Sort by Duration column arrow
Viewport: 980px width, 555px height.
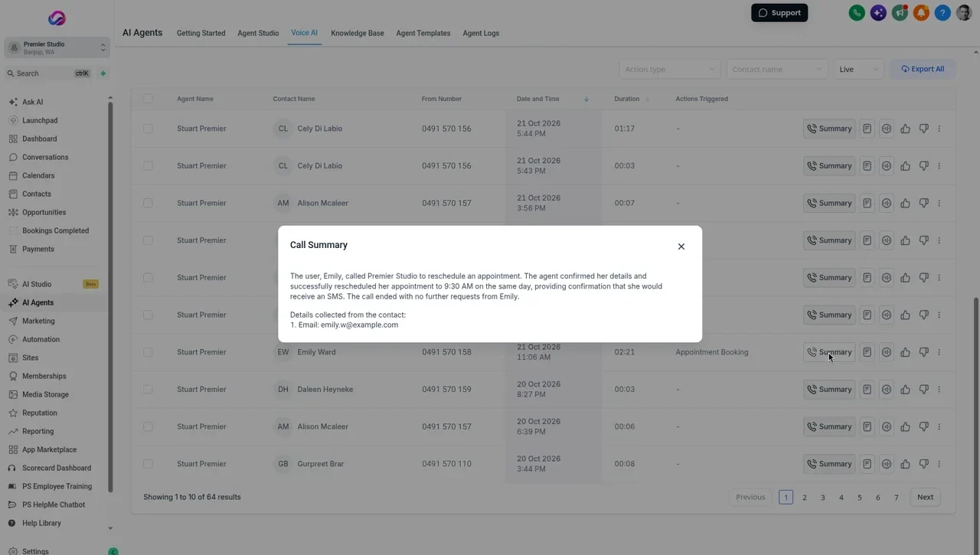tap(647, 99)
